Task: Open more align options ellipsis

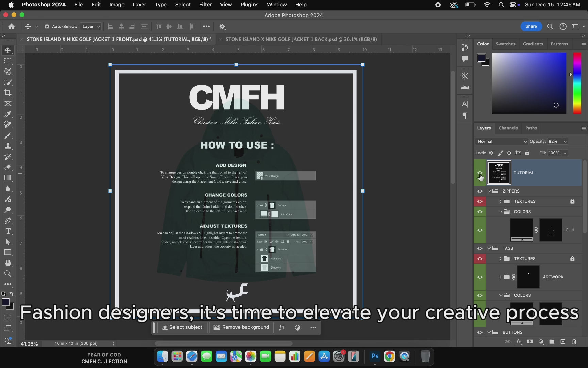Action: point(206,26)
